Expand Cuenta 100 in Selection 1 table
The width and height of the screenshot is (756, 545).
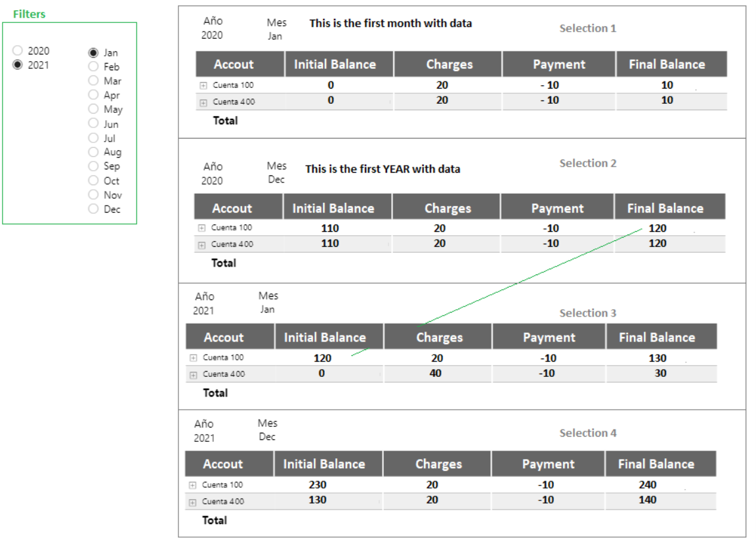(x=203, y=85)
